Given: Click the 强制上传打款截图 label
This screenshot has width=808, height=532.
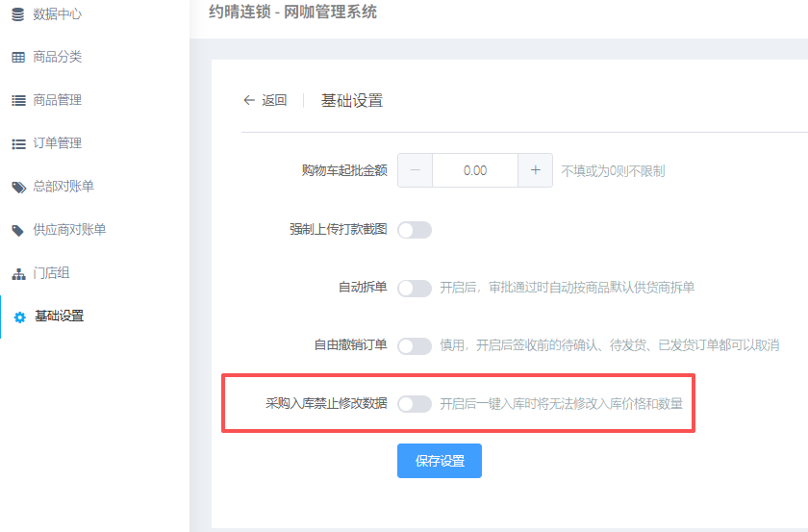Looking at the screenshot, I should click(339, 229).
